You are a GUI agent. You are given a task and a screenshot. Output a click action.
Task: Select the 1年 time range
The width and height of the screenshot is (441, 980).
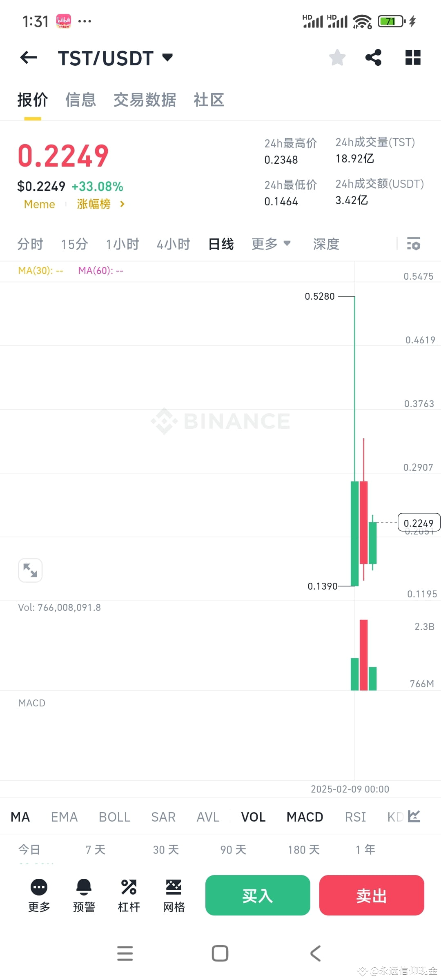coord(365,849)
